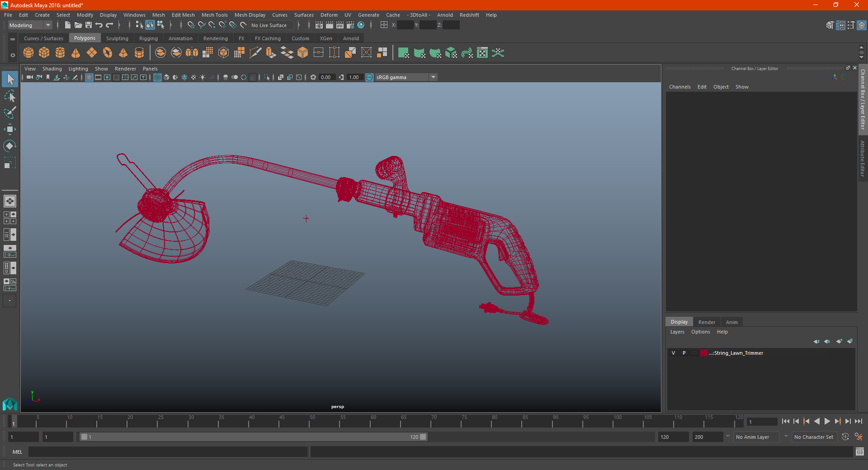Open the Mesh Tools menu

click(214, 15)
